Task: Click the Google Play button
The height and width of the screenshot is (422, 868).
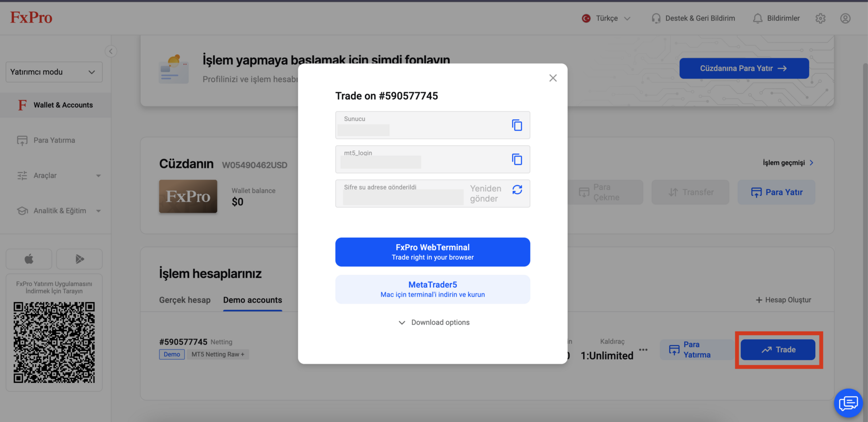Action: [80, 259]
